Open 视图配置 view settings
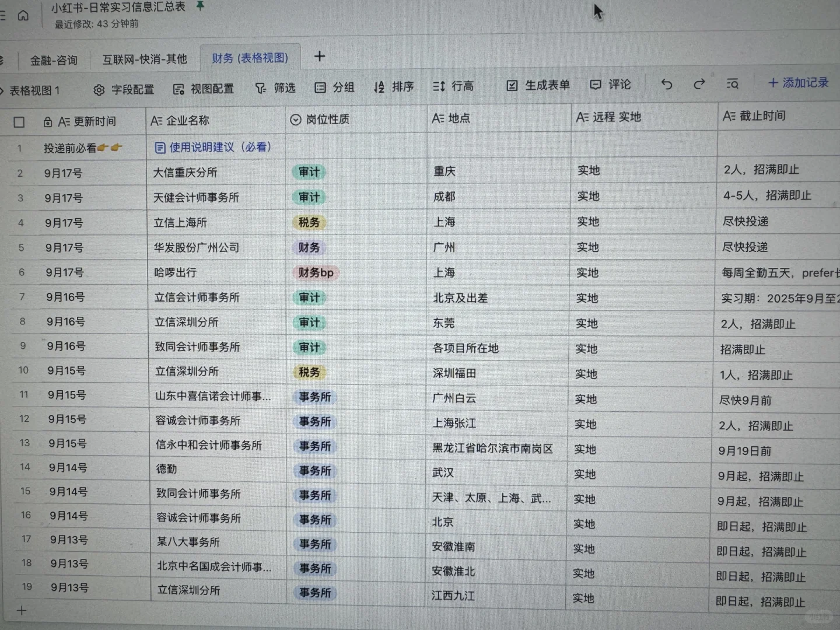The width and height of the screenshot is (840, 630). [204, 89]
